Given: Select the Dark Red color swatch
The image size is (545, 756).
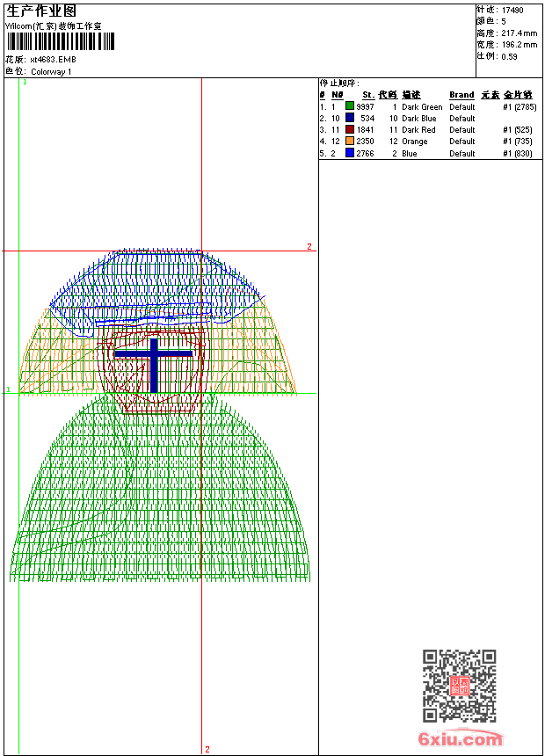Looking at the screenshot, I should 350,130.
